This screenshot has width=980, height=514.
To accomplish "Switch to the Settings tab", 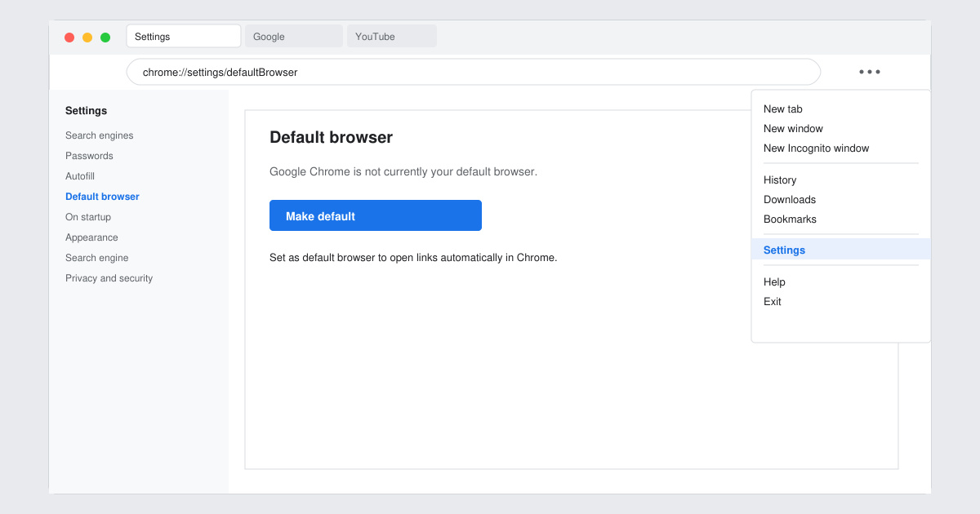I will (184, 36).
